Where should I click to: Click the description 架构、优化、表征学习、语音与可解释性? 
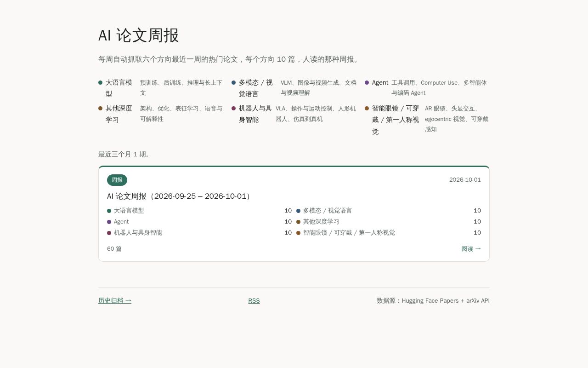pos(181,114)
